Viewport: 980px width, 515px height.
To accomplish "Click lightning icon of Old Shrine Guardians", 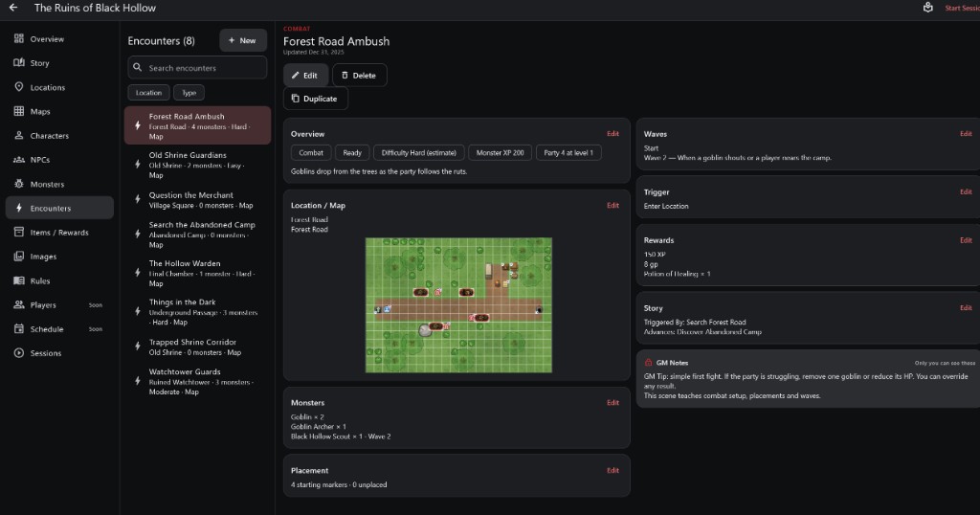I will (138, 165).
